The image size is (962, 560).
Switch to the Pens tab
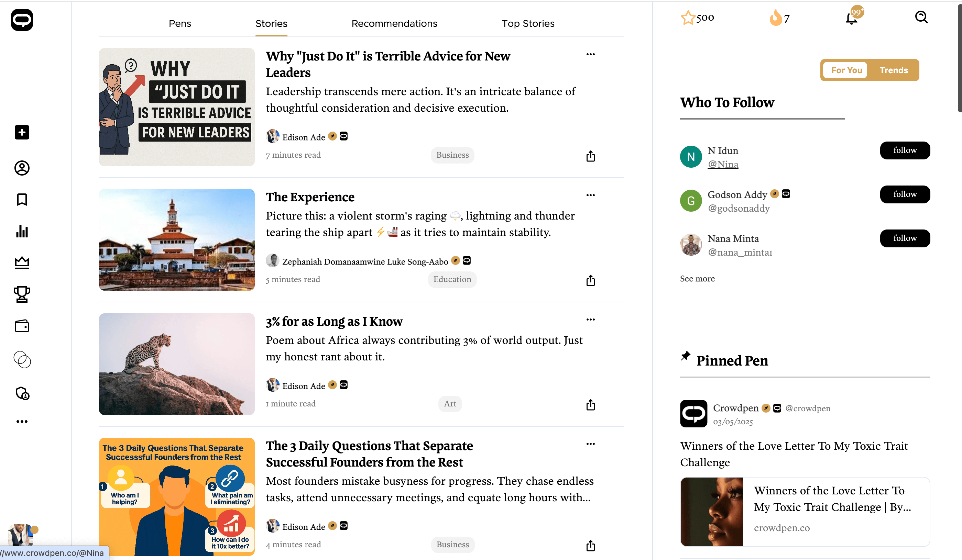(x=180, y=24)
